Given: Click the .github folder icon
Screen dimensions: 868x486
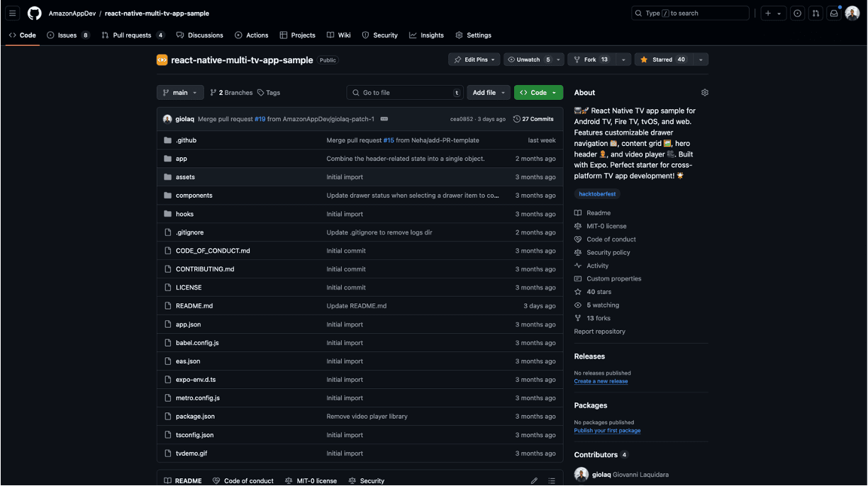Looking at the screenshot, I should tap(168, 140).
